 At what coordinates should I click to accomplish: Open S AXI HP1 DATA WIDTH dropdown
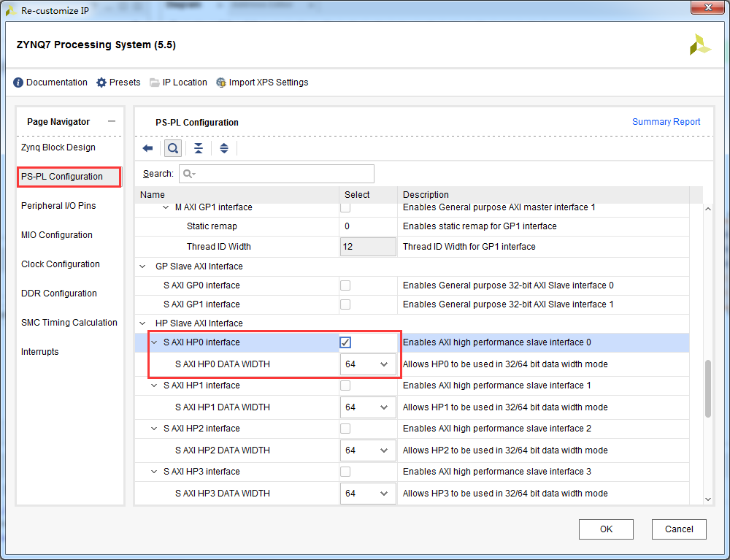[x=368, y=407]
